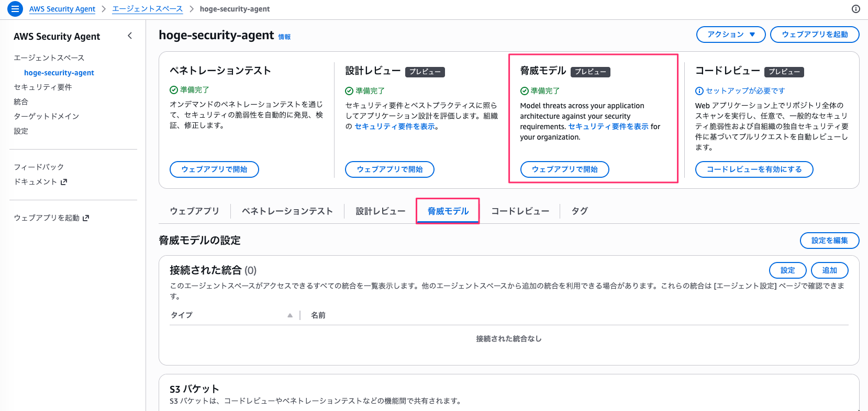
Task: Open the AWS Security Agent breadcrumb link
Action: coord(62,9)
